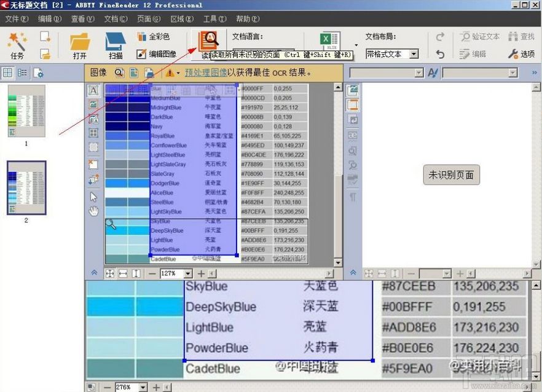
Task: Select the Text area tool
Action: point(93,90)
